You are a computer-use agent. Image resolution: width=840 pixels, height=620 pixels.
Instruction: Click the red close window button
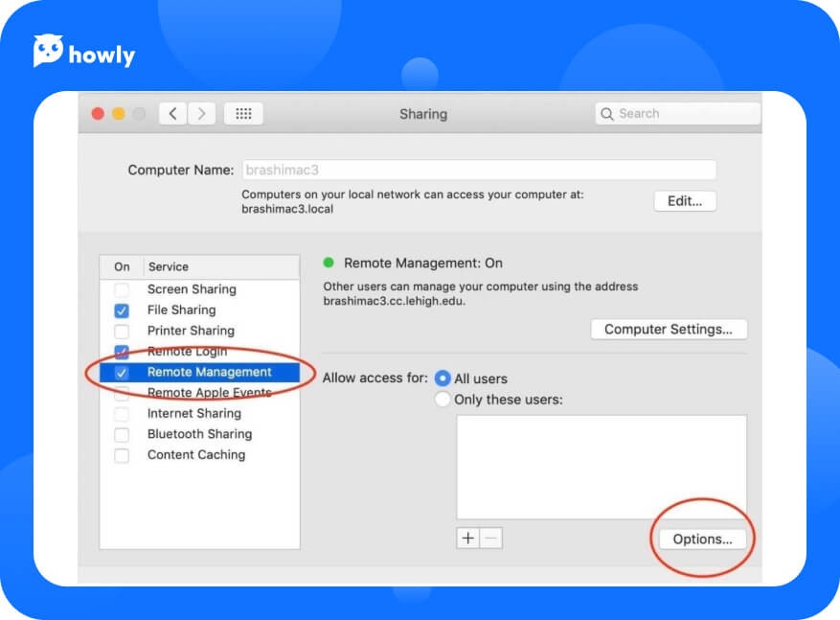(98, 114)
